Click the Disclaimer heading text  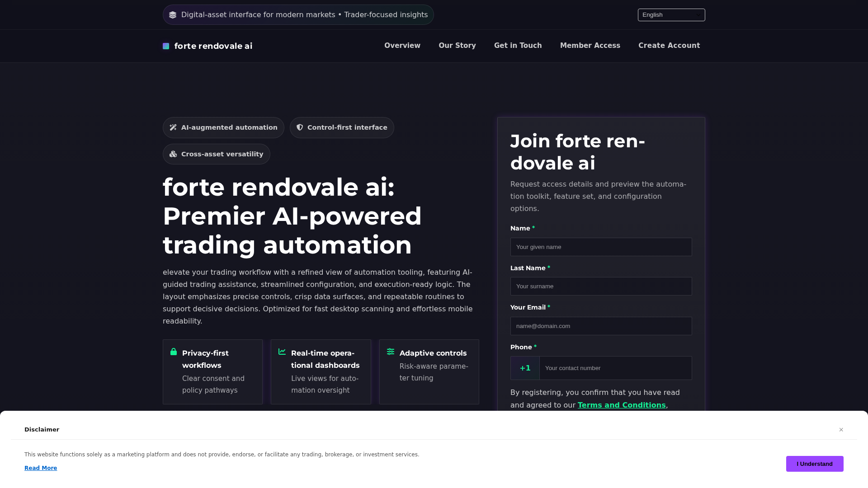click(x=42, y=430)
